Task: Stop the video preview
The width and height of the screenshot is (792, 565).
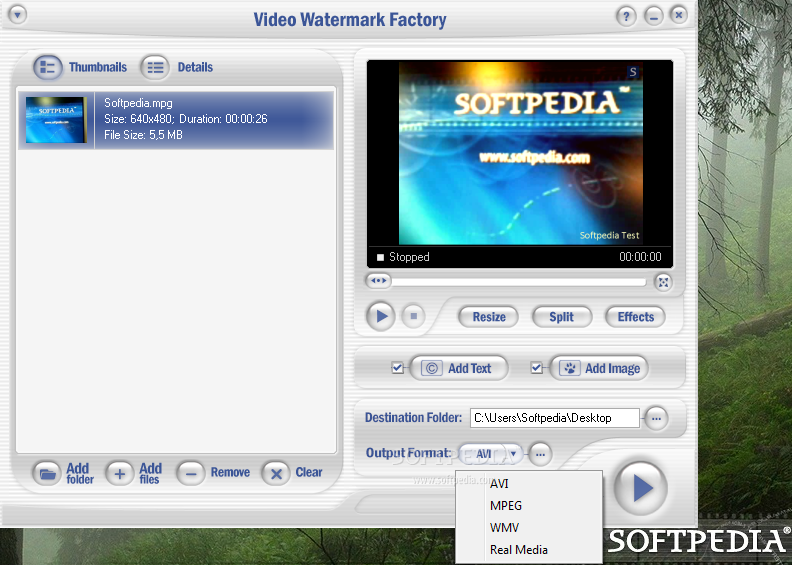Action: 414,317
